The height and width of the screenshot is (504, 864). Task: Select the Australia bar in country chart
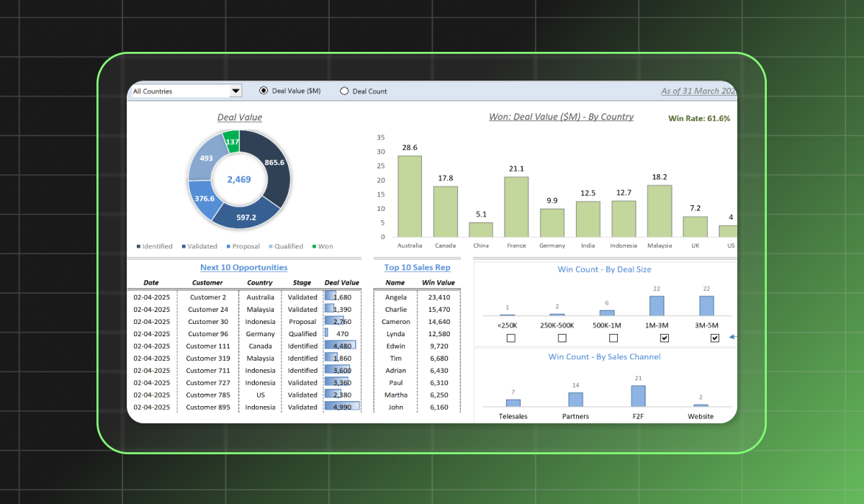(410, 196)
